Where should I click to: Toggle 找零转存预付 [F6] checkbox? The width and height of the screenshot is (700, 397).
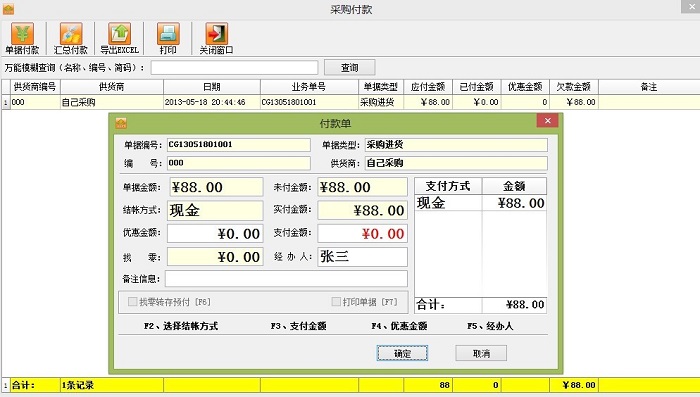pos(132,302)
